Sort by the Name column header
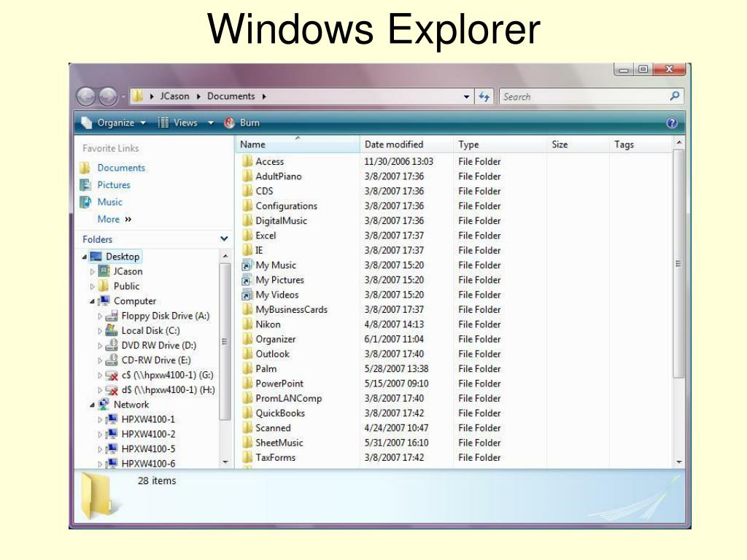This screenshot has height=560, width=747. (x=298, y=144)
